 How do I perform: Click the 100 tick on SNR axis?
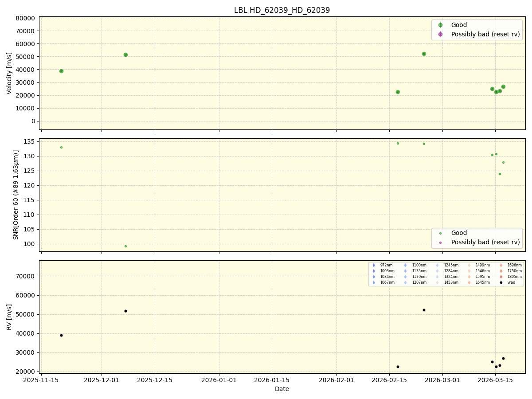tap(30, 244)
